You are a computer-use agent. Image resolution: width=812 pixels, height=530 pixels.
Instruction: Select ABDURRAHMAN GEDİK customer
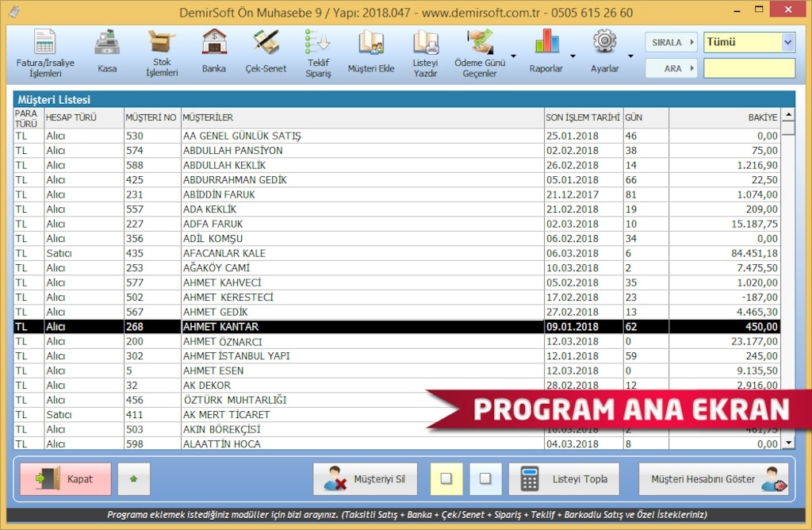pos(396,180)
